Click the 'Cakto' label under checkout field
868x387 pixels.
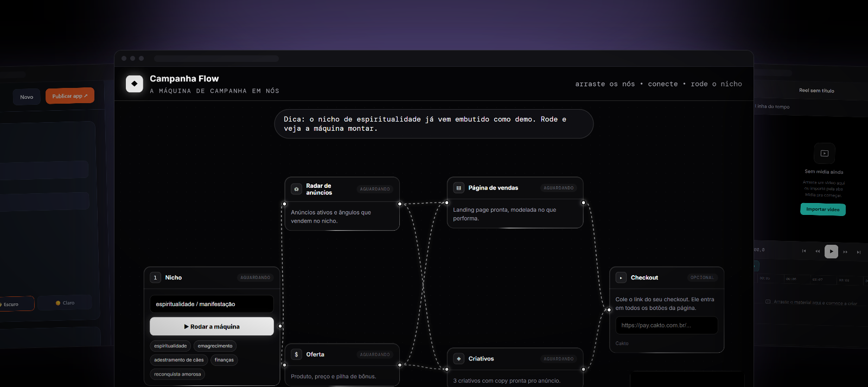pos(622,343)
